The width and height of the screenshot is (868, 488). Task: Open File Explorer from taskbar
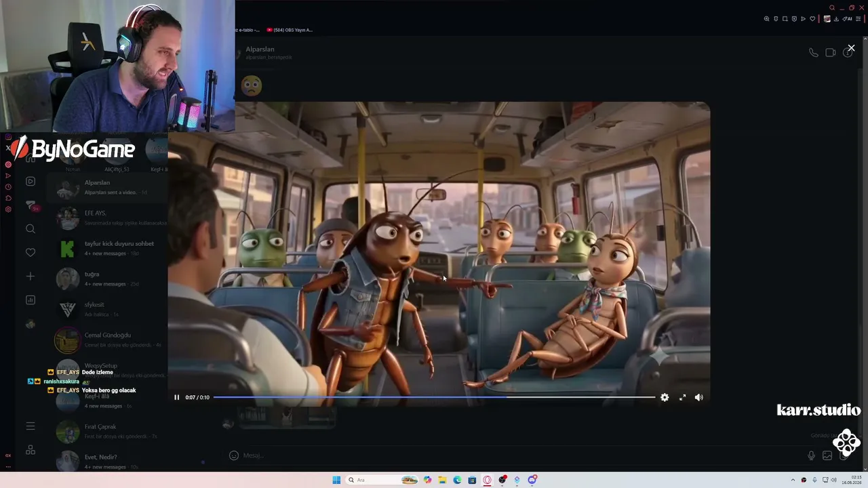pos(442,480)
